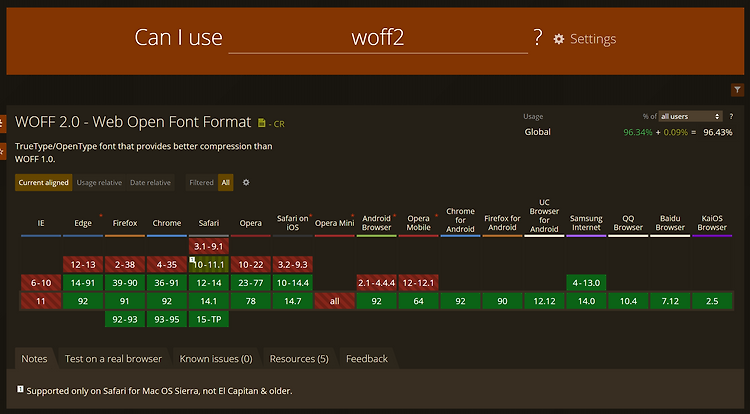
Task: Click note marker on Safari 10-11.1 cell
Action: point(192,260)
